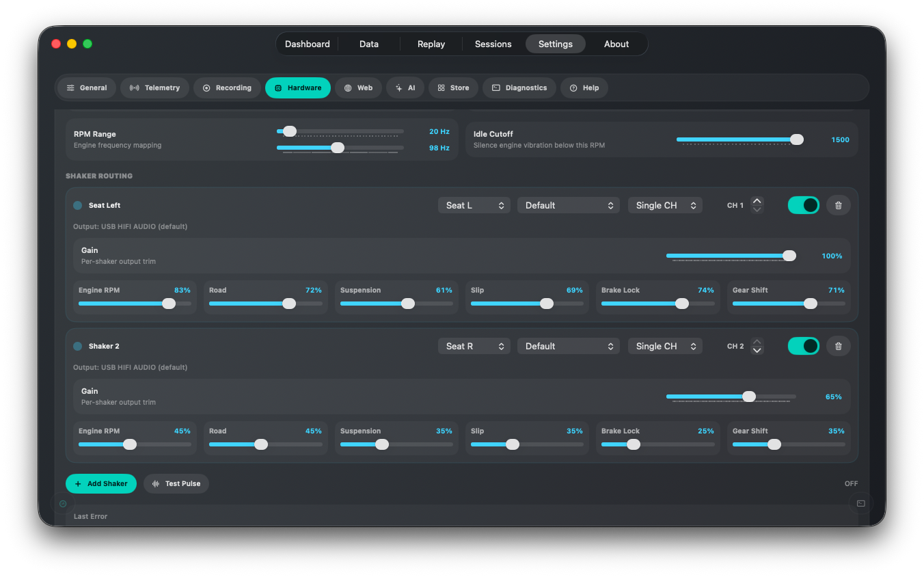Disable the Seat Left shaker toggle

(x=804, y=205)
